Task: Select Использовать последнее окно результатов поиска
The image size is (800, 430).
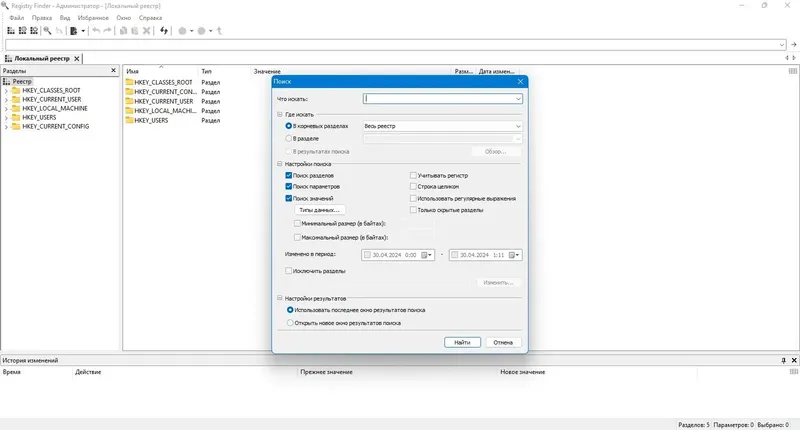Action: tap(290, 310)
